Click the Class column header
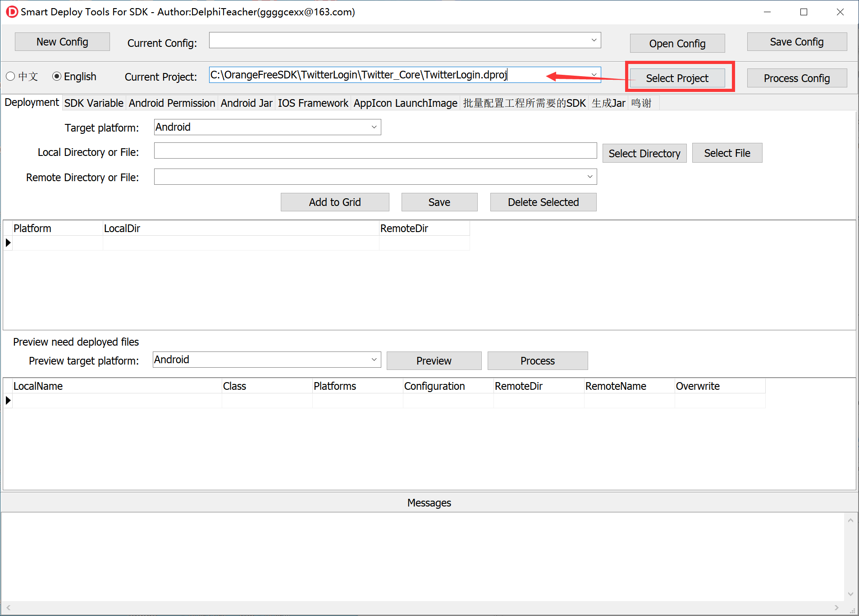859x616 pixels. pos(267,386)
